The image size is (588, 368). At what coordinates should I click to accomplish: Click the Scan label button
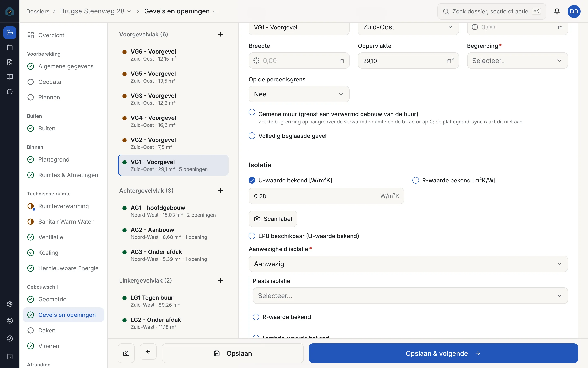point(273,219)
